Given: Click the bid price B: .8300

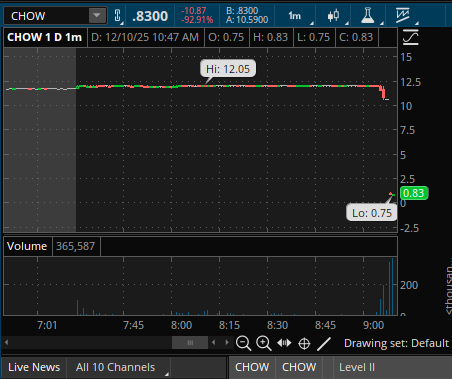Looking at the screenshot, I should (x=242, y=11).
